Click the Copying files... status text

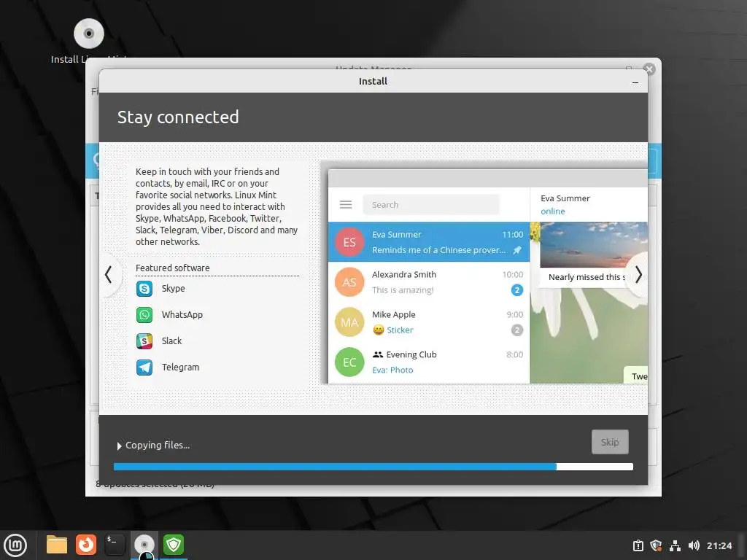pos(158,446)
